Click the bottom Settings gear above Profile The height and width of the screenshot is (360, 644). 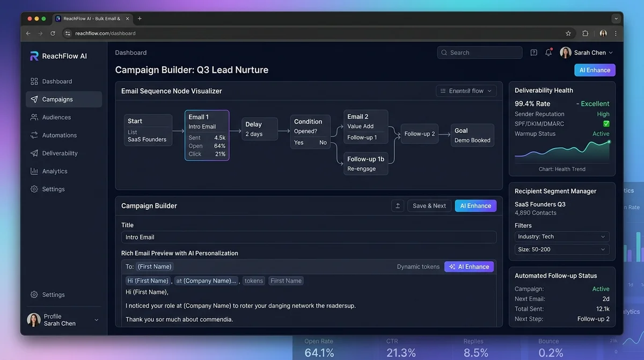(x=34, y=294)
